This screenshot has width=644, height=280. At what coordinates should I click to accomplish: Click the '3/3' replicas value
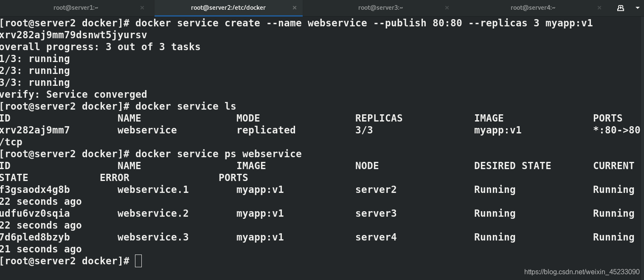tap(364, 130)
